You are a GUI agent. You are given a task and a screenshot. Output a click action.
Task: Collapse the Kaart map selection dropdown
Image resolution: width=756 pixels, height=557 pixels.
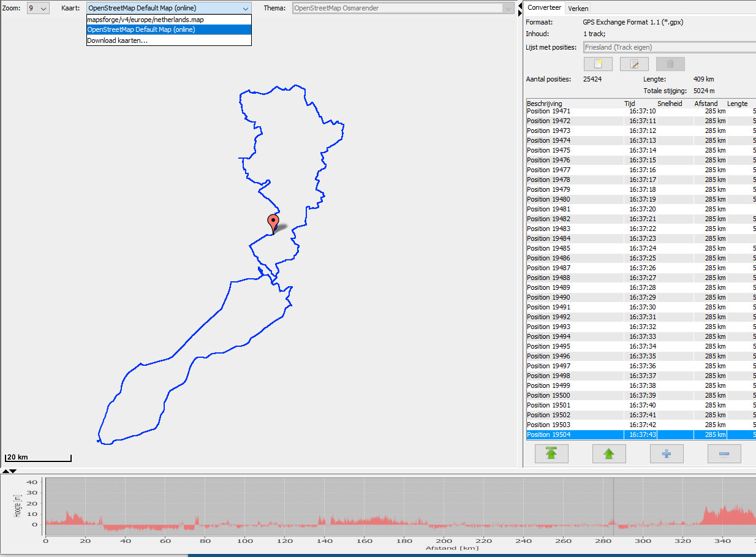click(245, 9)
